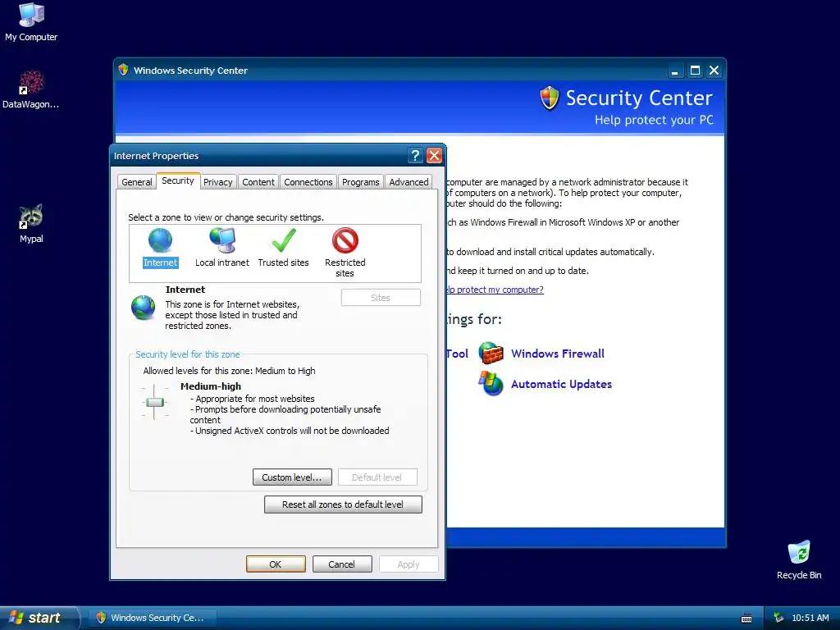Open the Recycle Bin

pyautogui.click(x=799, y=552)
